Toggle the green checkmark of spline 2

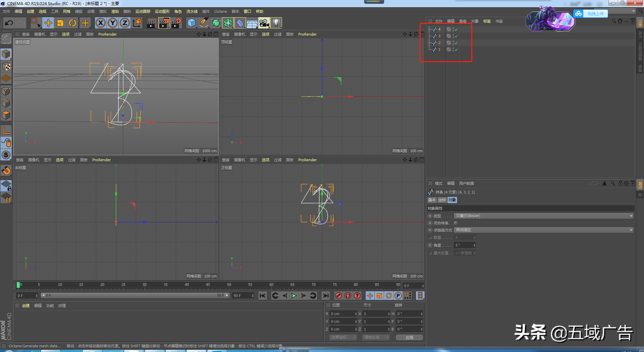point(456,43)
